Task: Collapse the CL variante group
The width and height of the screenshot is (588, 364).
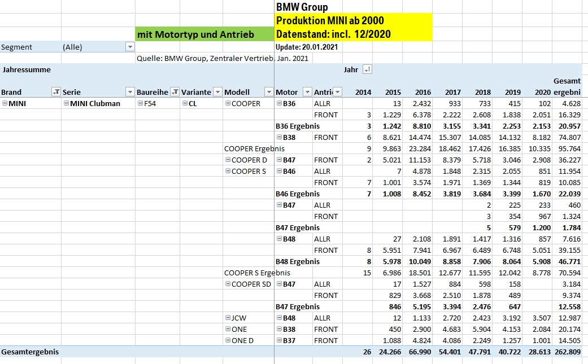Action: [x=185, y=104]
